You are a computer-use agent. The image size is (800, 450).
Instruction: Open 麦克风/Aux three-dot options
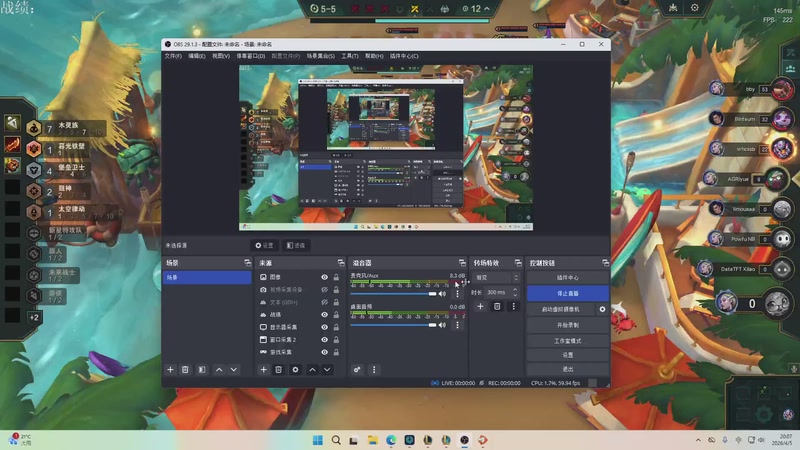[x=457, y=294]
